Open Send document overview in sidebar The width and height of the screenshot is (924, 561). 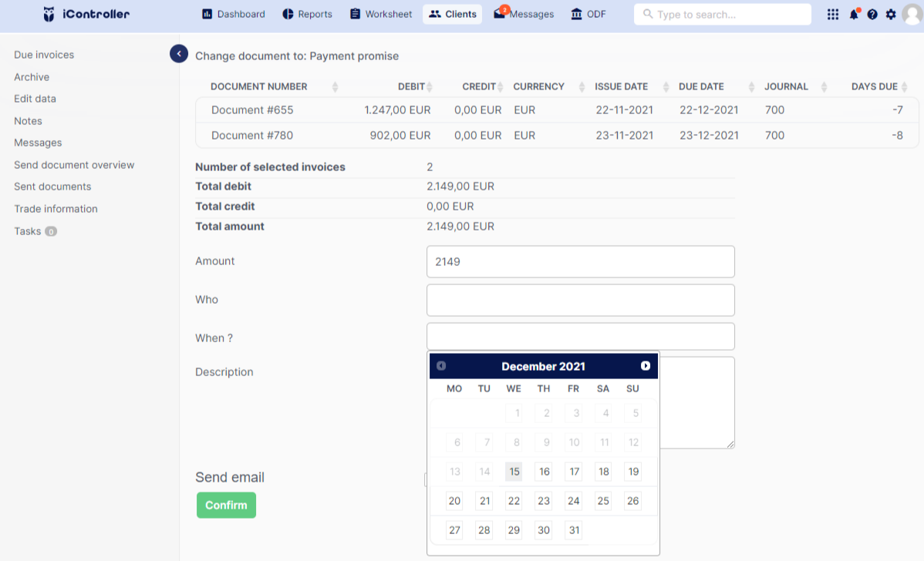[74, 165]
